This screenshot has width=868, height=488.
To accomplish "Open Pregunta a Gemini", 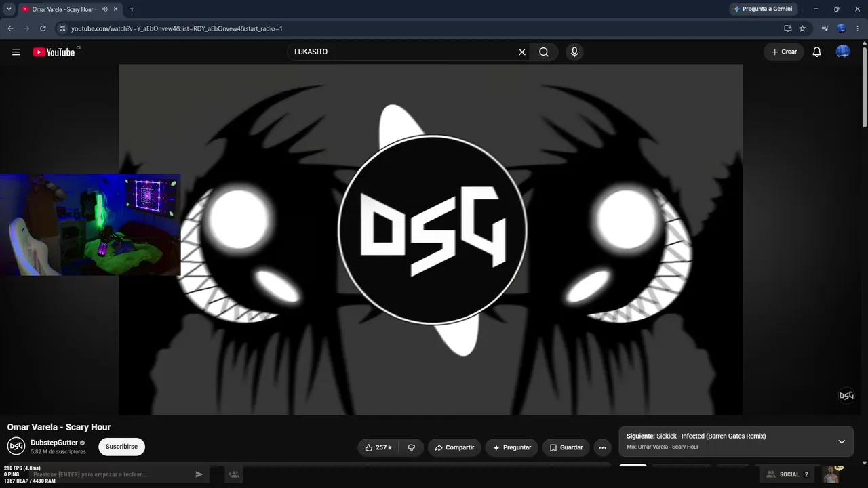I will (x=764, y=9).
